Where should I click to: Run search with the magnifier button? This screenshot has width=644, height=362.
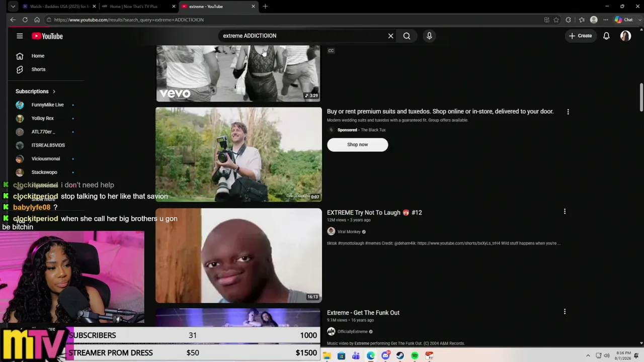407,36
